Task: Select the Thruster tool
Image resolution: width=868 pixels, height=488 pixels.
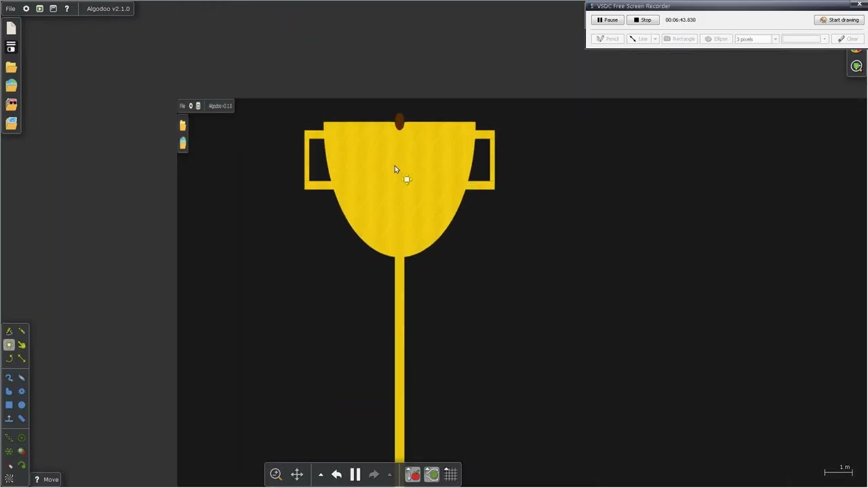Action: (22, 451)
